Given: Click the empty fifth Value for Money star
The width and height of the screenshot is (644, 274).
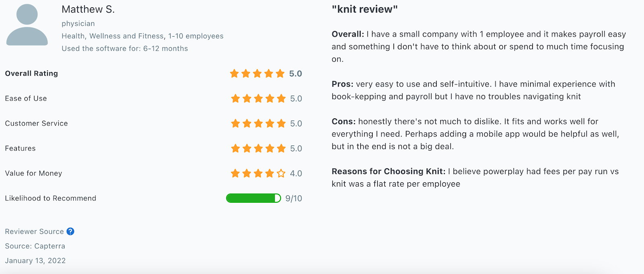Looking at the screenshot, I should coord(281,173).
